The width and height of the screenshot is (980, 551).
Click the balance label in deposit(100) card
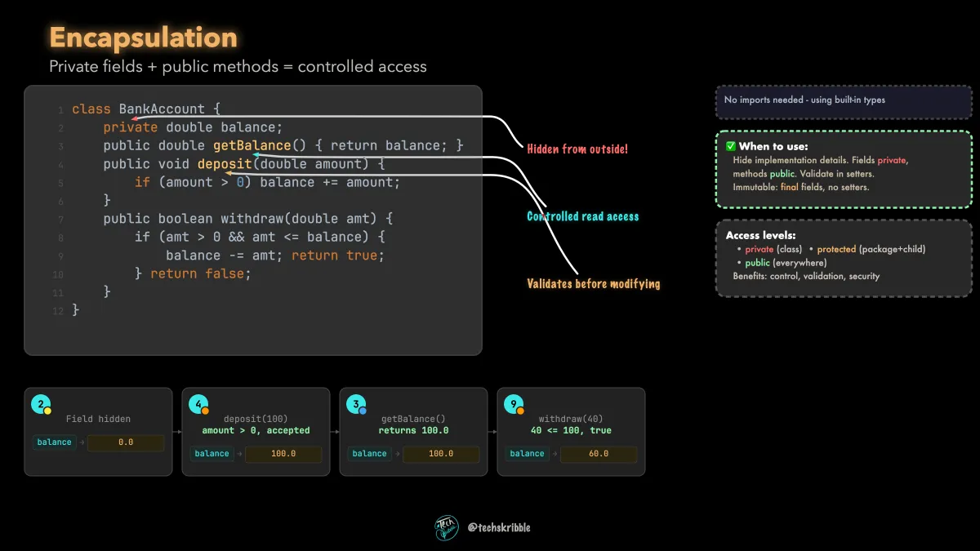[212, 454]
